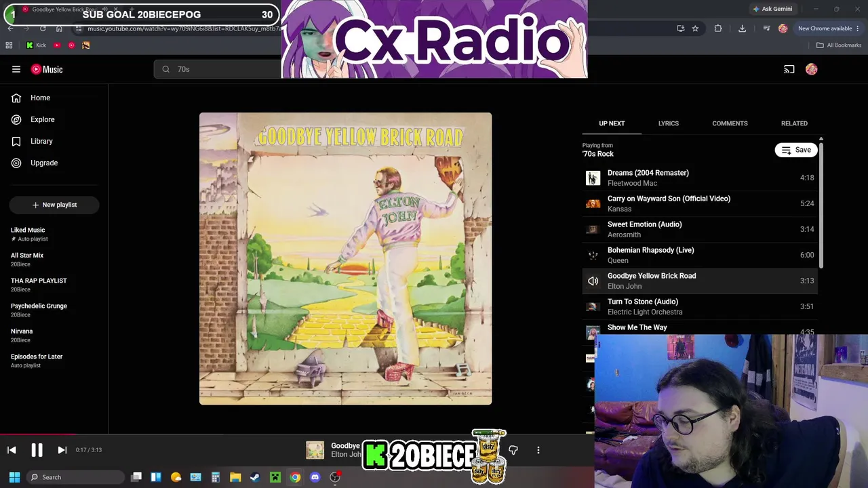Reload the current page
The image size is (868, 488).
(43, 28)
